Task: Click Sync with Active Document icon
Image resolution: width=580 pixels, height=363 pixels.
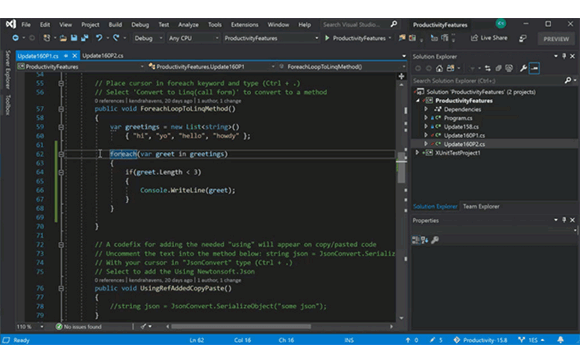Action: [x=488, y=68]
